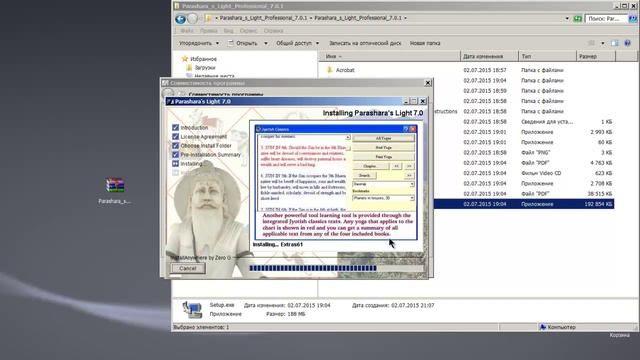Click the Acrobat folder icon
The image size is (640, 360).
330,70
